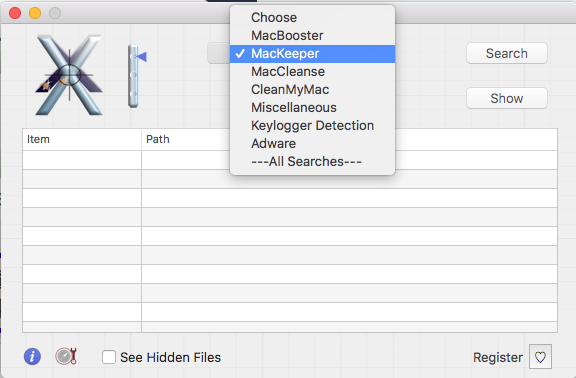This screenshot has height=378, width=576.
Task: Click the large X crosshair logo
Action: (69, 75)
